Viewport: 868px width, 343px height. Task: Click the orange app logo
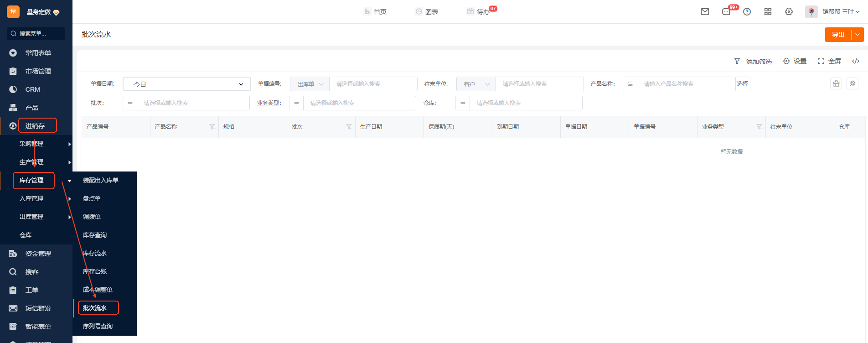pyautogui.click(x=13, y=12)
